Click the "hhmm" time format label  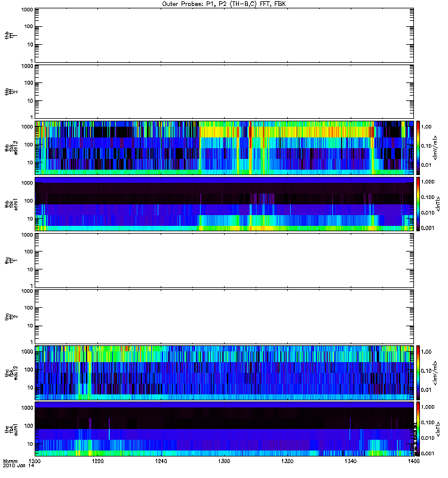click(10, 461)
